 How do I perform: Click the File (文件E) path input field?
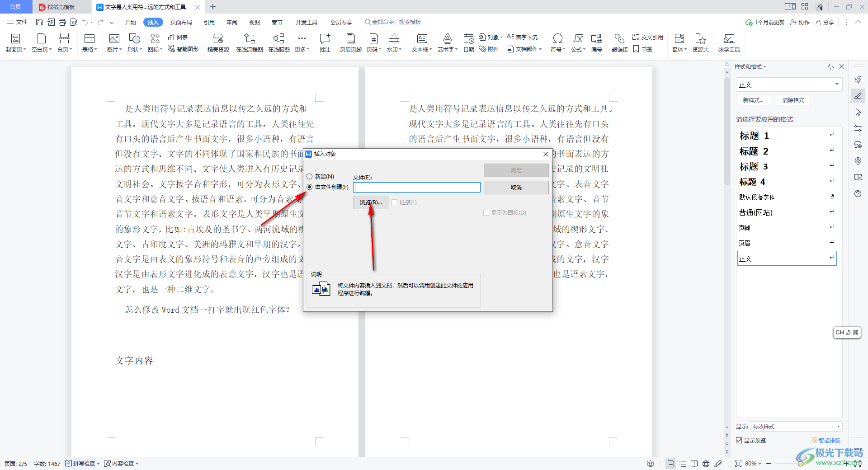click(417, 187)
